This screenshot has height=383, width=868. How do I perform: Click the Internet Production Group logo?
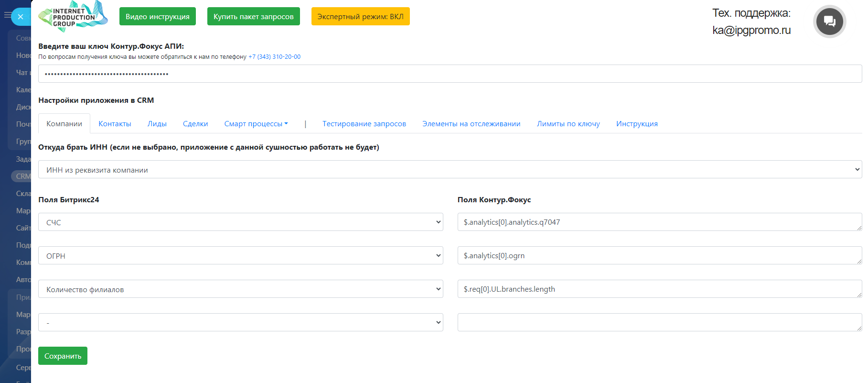coord(73,17)
